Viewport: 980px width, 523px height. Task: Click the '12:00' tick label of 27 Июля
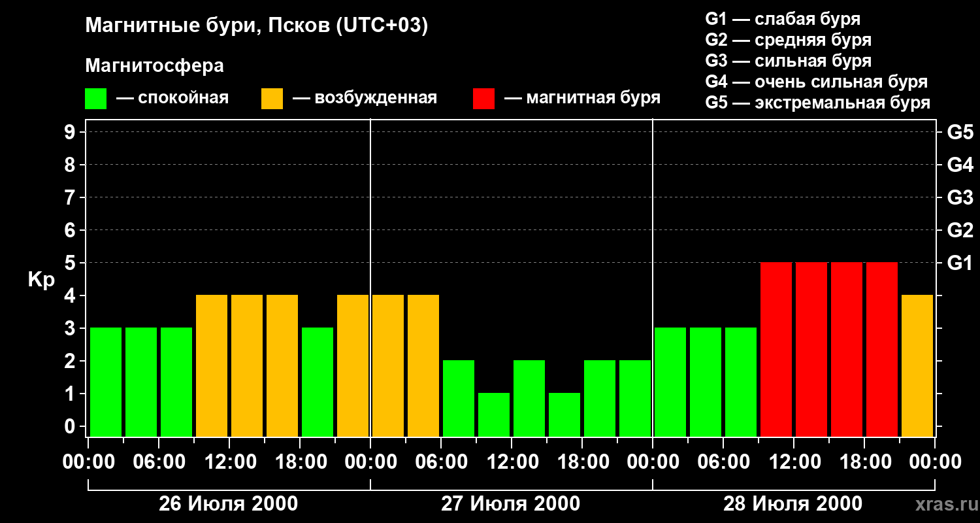point(512,462)
